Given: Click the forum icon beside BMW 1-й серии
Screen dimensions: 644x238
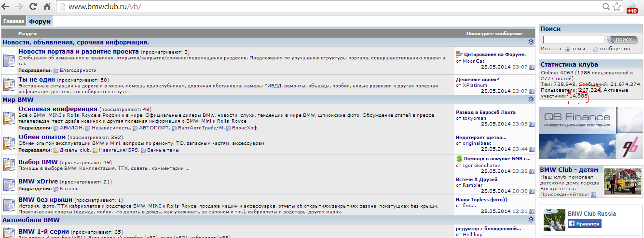Looking at the screenshot, I should tap(9, 233).
